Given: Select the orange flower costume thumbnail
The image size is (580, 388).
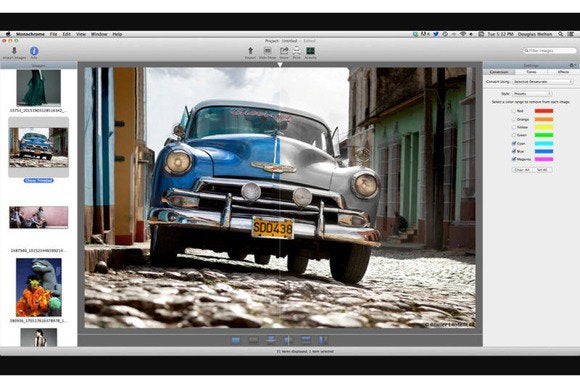Looking at the screenshot, I should [39, 287].
